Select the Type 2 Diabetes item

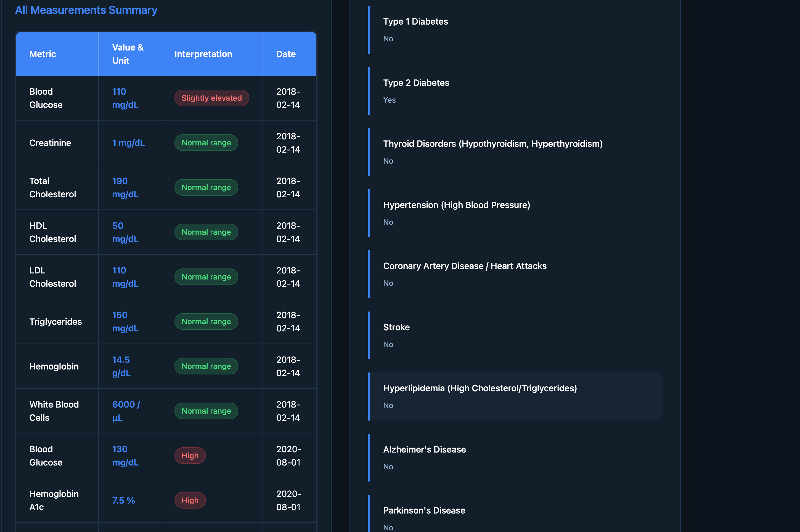coord(416,83)
